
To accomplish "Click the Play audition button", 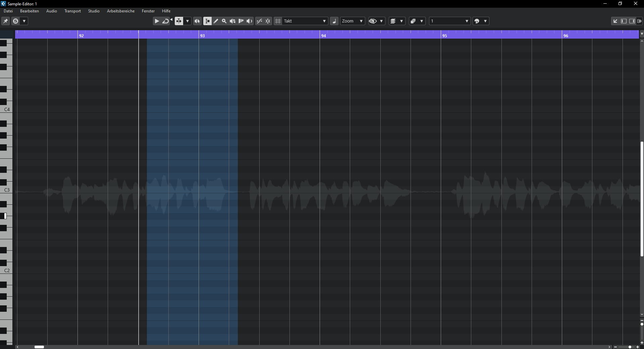I will (157, 21).
